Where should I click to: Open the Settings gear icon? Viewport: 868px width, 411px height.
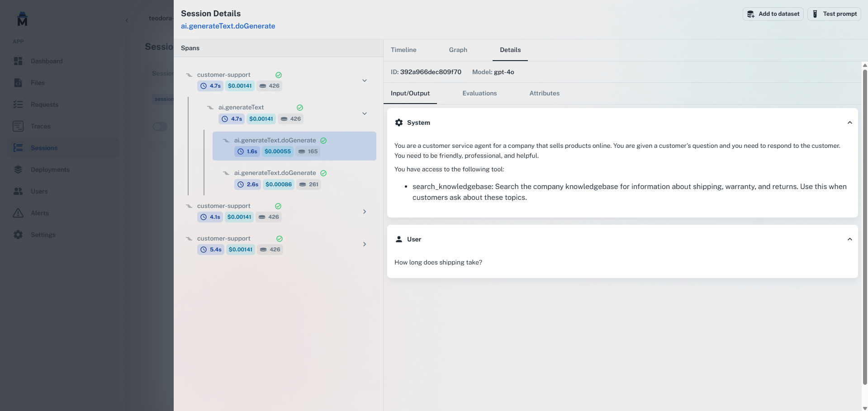[18, 235]
